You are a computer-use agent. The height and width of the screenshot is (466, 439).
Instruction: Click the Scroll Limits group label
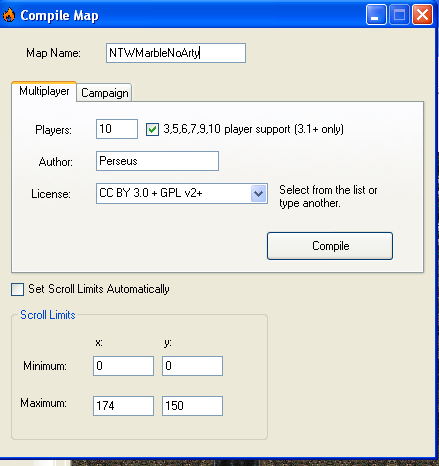(48, 315)
